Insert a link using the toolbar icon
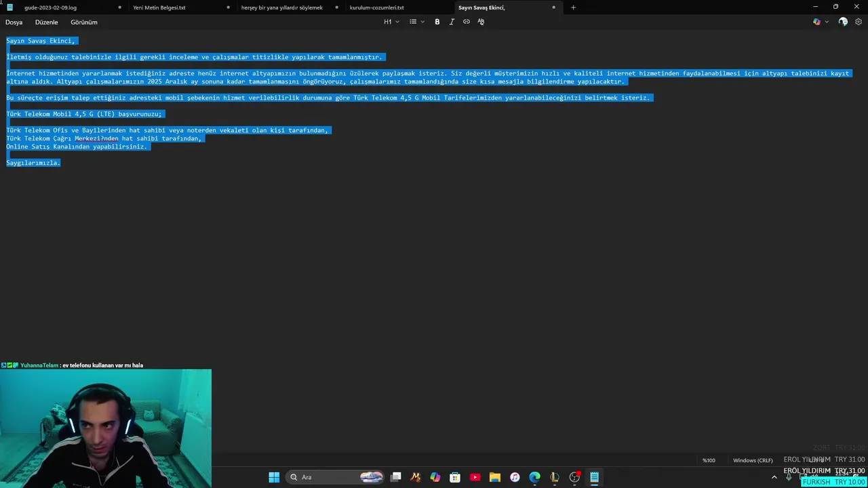868x488 pixels. (467, 22)
